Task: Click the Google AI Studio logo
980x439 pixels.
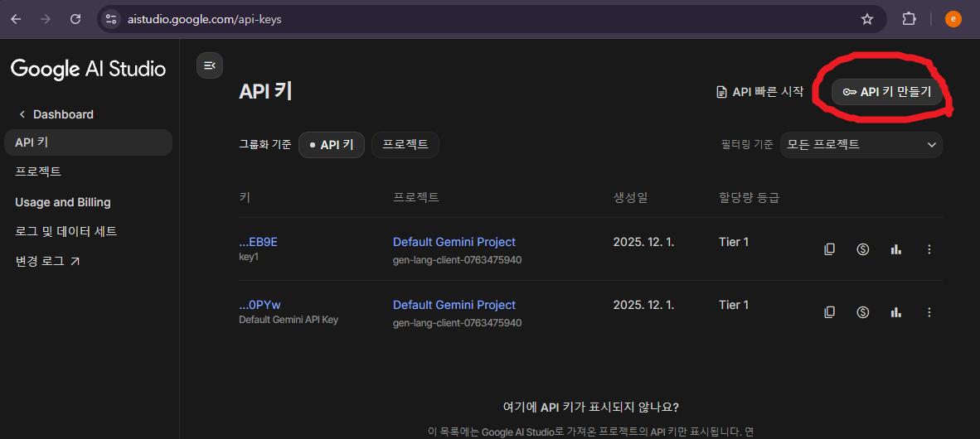Action: click(x=88, y=69)
